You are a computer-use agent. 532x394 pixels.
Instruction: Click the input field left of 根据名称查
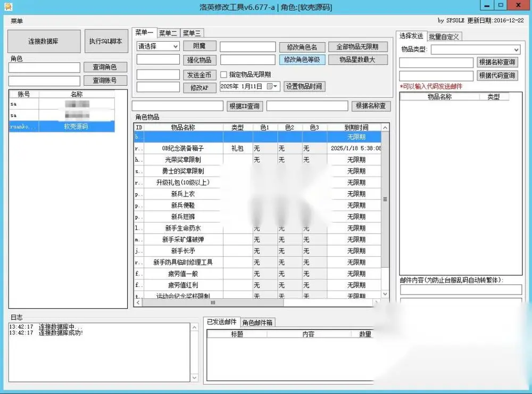(x=307, y=106)
